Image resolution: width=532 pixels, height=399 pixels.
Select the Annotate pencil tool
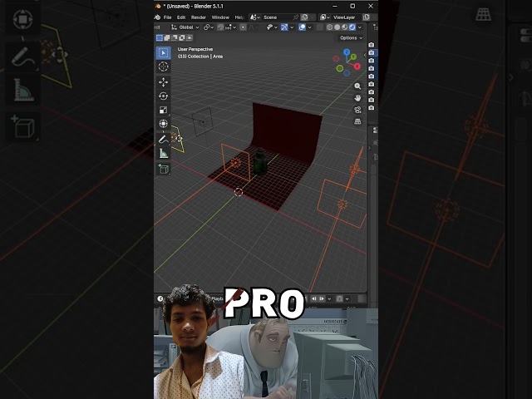click(163, 139)
